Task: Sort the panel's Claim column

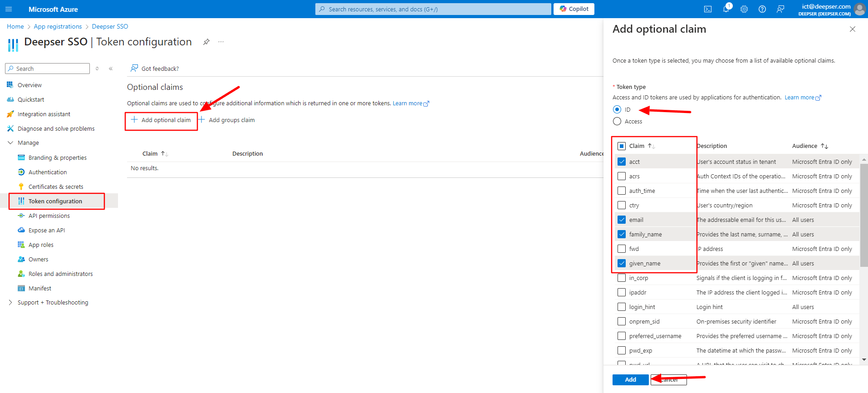Action: (652, 146)
